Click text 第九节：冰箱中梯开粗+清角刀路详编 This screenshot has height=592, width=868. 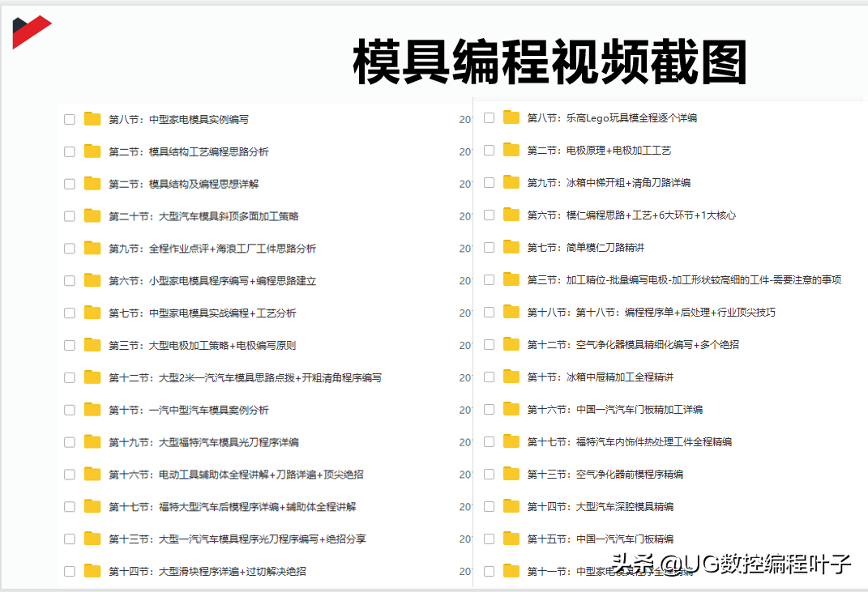pos(609,182)
